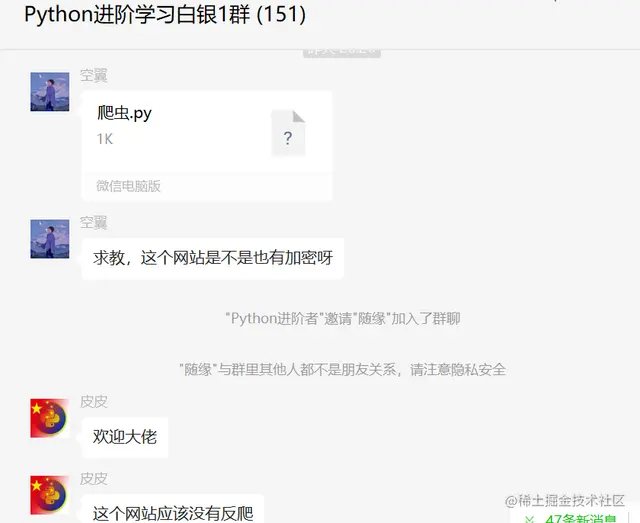Open the 爬虫.py file name in the bubble
The height and width of the screenshot is (523, 640).
[124, 113]
